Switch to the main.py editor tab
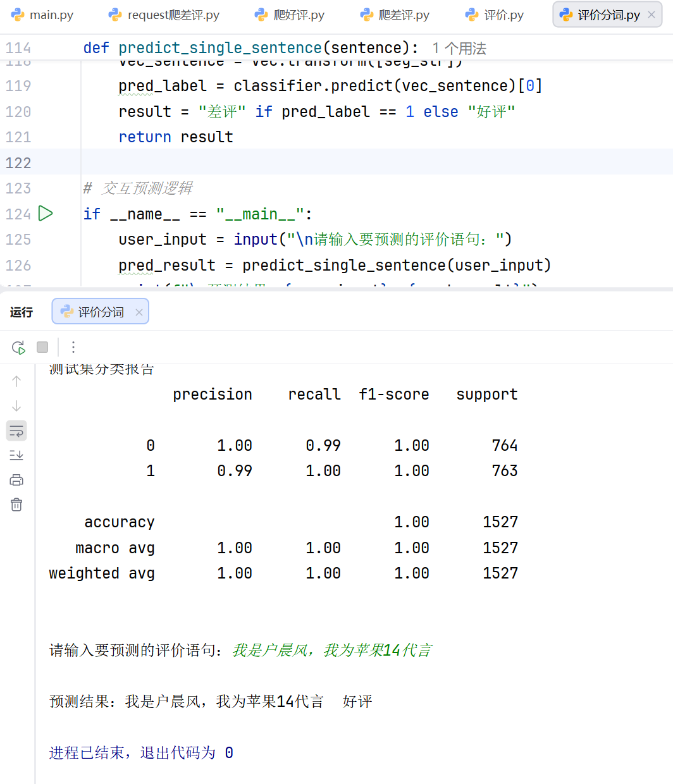673x784 pixels. pyautogui.click(x=43, y=15)
